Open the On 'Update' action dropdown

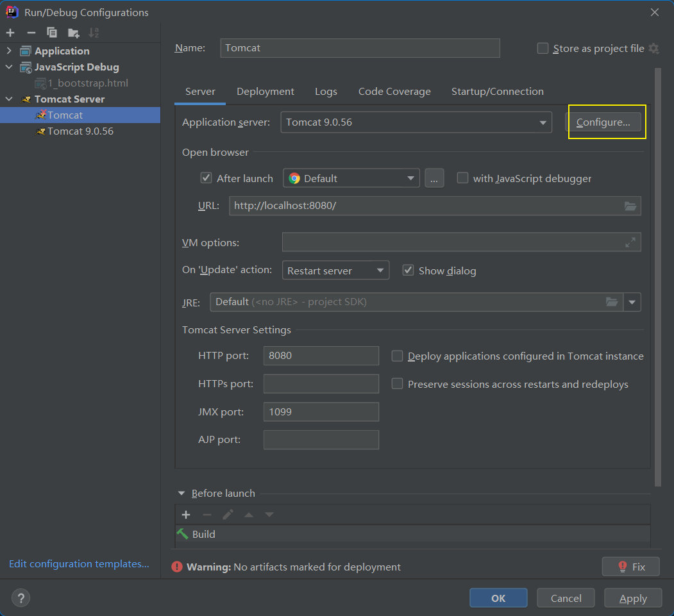click(335, 271)
